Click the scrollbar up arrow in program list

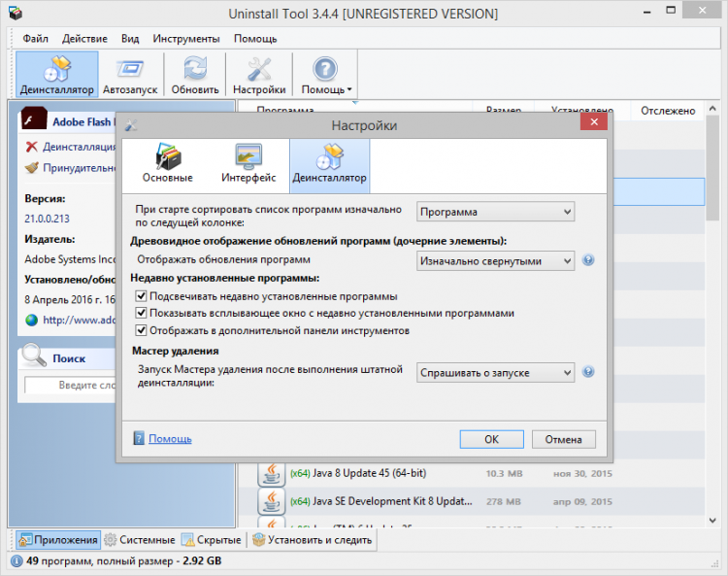(712, 108)
